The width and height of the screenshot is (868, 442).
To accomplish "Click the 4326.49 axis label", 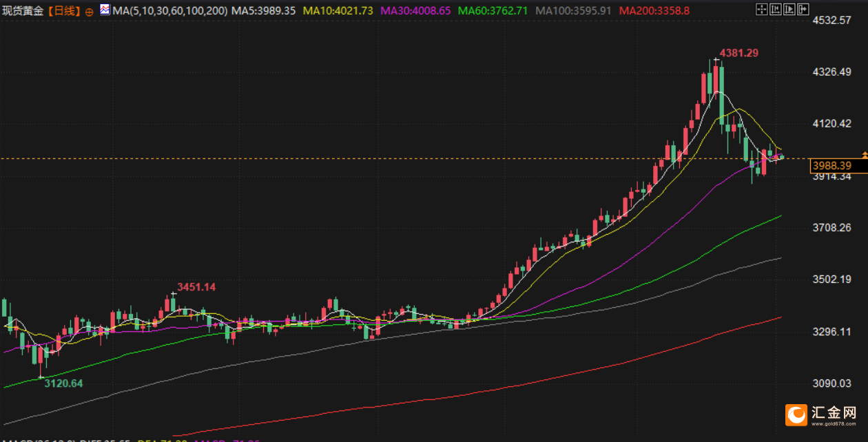I will coord(832,72).
